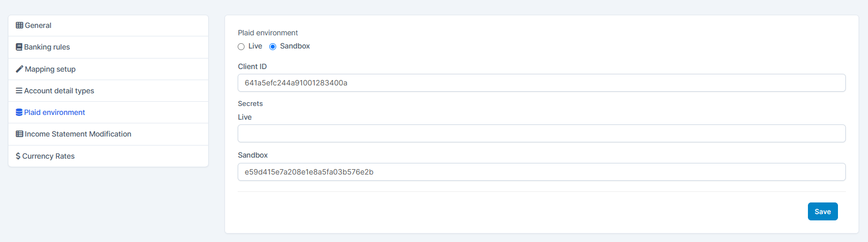The image size is (868, 242).
Task: Focus the Client ID input field
Action: (x=541, y=83)
